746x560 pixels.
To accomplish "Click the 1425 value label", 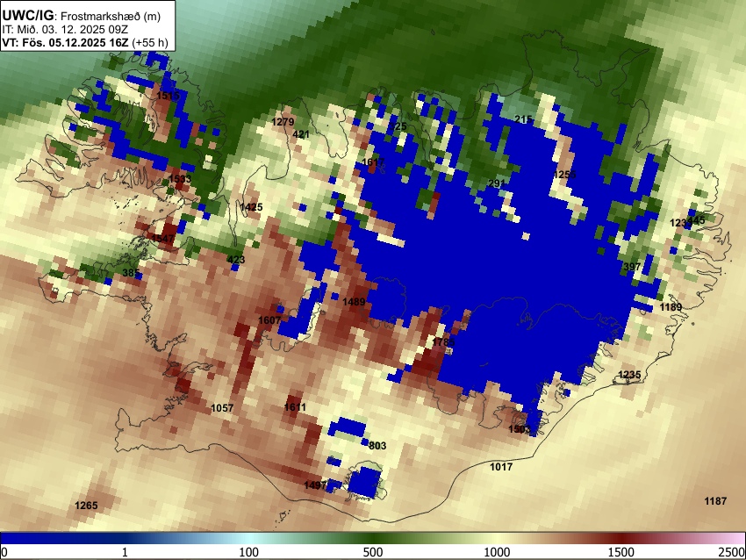I will (x=251, y=207).
